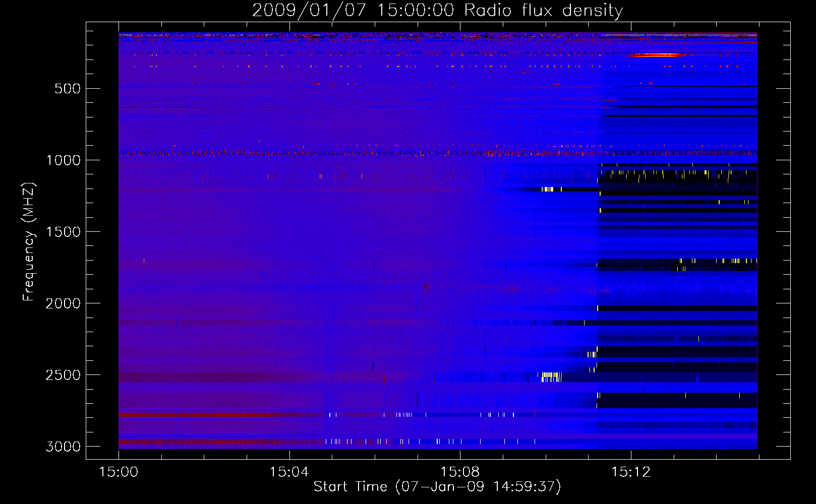The height and width of the screenshot is (504, 816).
Task: Click the 15:08 time tick label
Action: (x=460, y=472)
